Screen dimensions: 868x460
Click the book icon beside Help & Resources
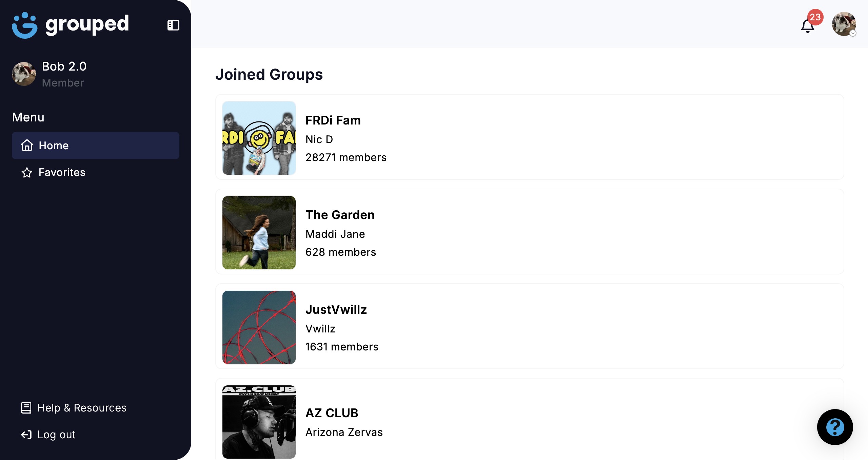tap(26, 408)
